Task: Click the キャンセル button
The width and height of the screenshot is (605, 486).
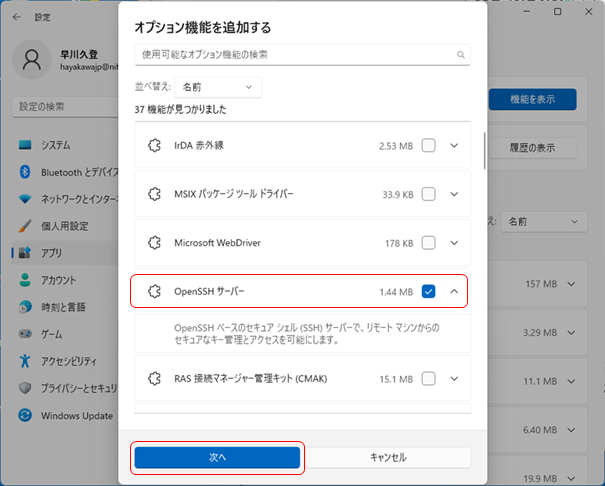Action: tap(388, 457)
